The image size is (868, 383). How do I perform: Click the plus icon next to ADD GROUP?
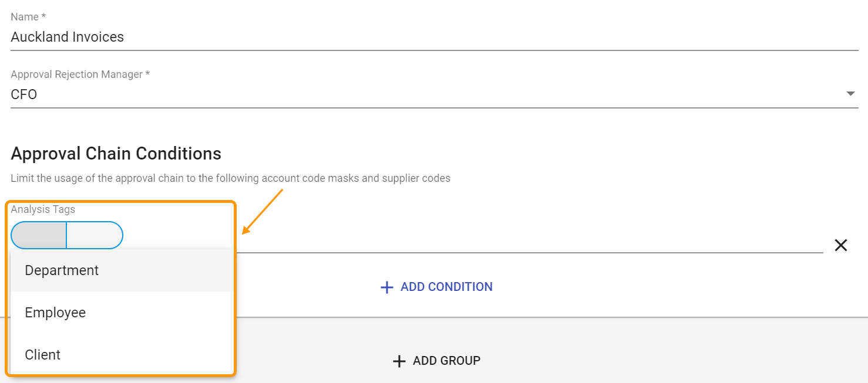click(x=399, y=361)
